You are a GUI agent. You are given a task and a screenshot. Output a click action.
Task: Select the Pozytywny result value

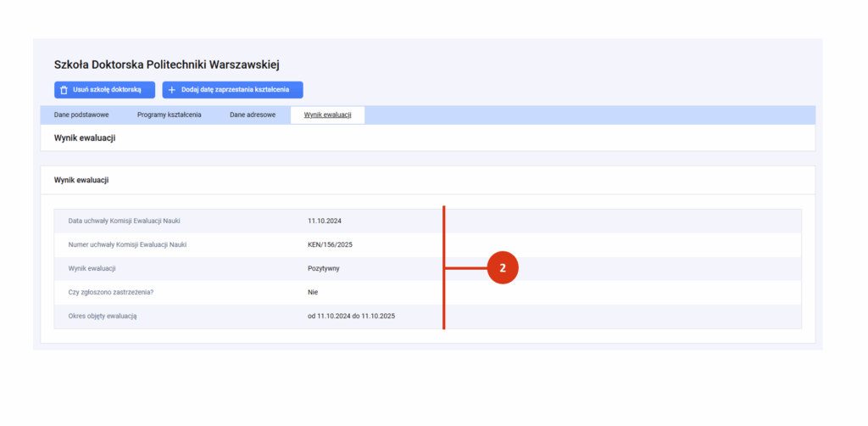coord(324,268)
